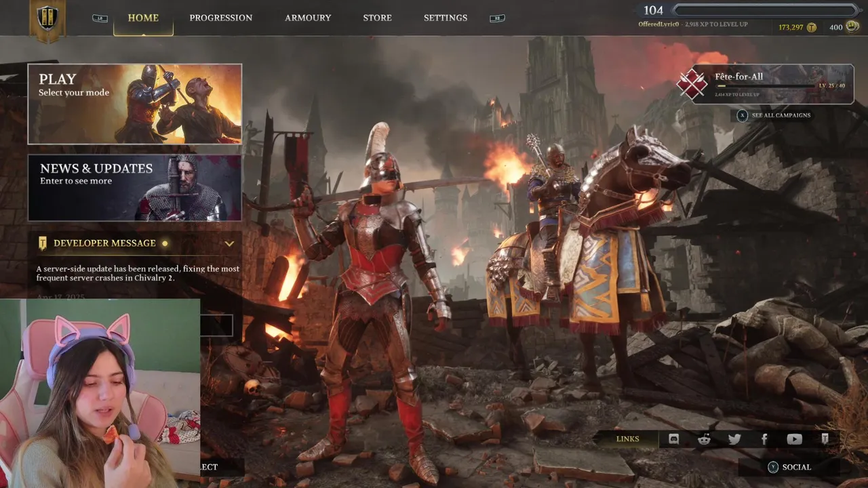Open the Store tab

pos(377,18)
